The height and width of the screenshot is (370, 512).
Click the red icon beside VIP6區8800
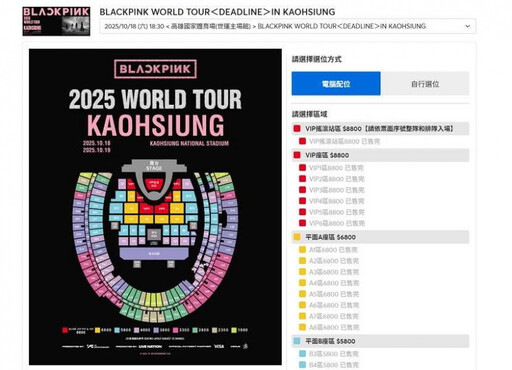point(302,223)
